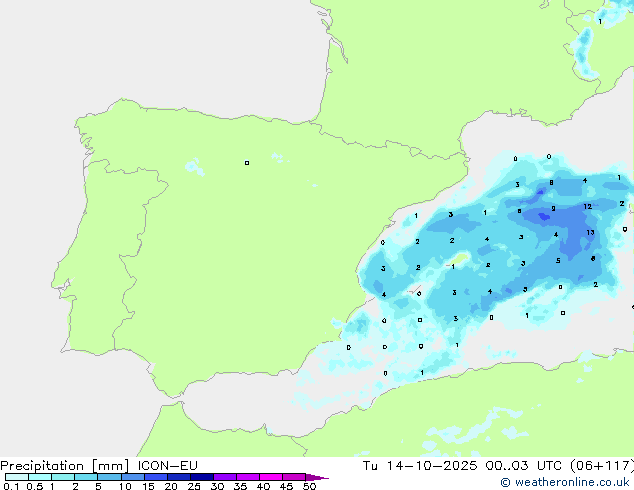Click the 0.5–1 mm legend swatch

coord(40,477)
